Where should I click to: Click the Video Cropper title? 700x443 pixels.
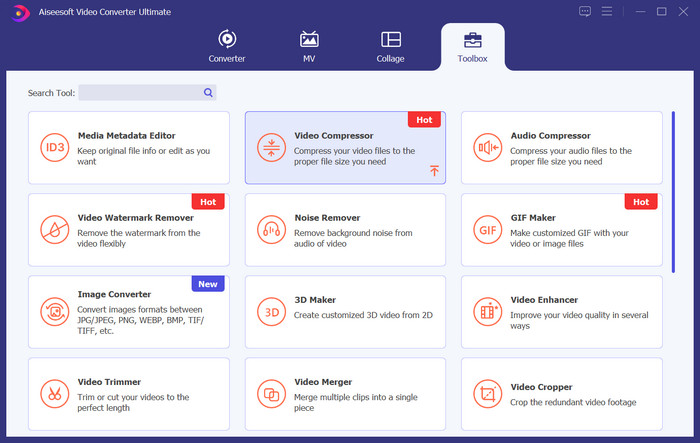point(541,387)
